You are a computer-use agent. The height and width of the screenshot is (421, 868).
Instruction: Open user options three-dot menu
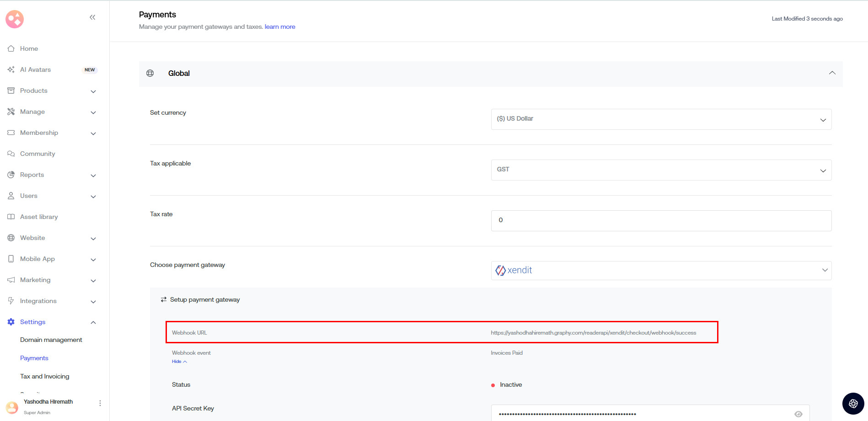(100, 403)
